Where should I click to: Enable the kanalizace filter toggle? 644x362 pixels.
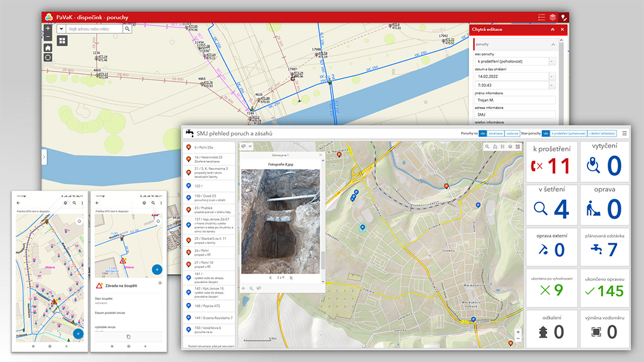495,133
